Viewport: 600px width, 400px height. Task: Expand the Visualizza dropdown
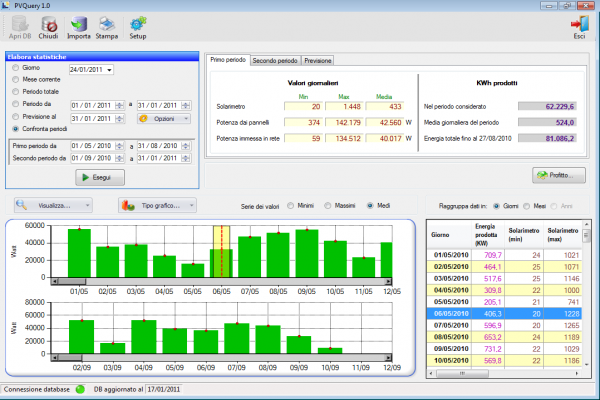tap(53, 206)
